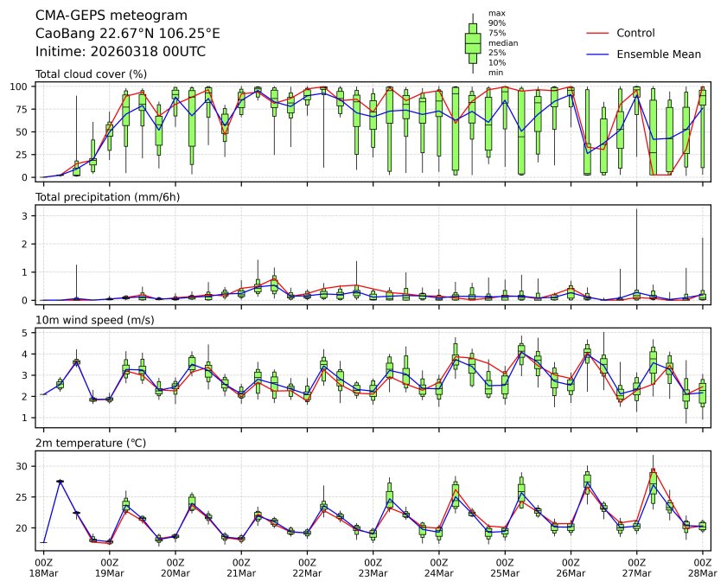Select the Total precipitation panel title

(102, 197)
